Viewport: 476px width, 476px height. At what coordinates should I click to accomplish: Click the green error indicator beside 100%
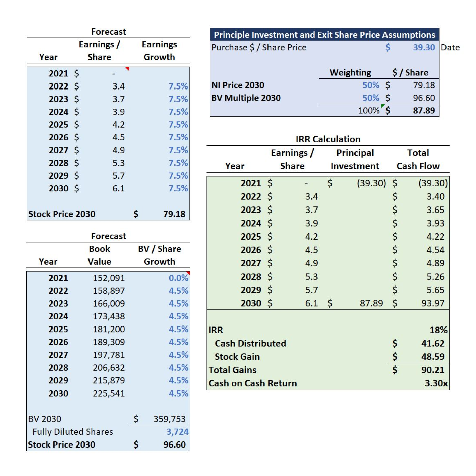(382, 106)
